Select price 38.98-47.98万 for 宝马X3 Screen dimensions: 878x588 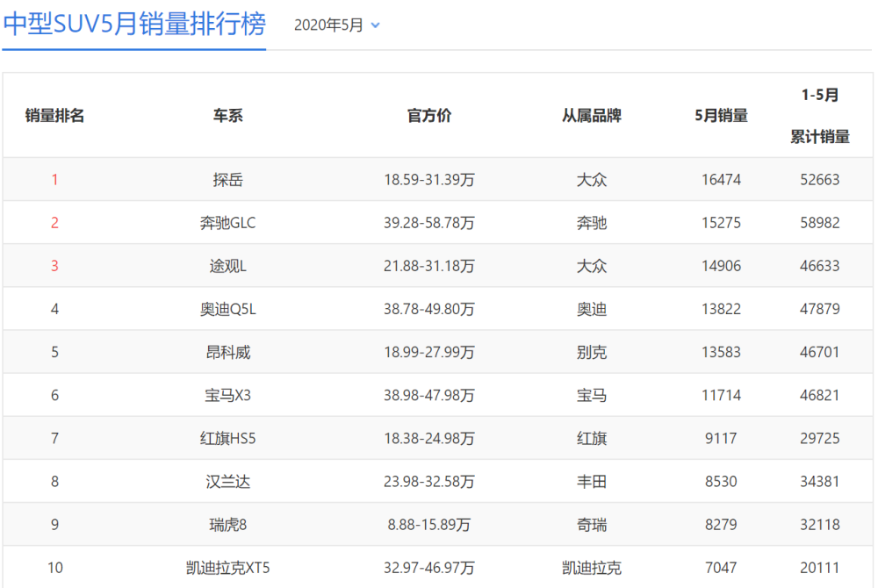click(x=429, y=395)
